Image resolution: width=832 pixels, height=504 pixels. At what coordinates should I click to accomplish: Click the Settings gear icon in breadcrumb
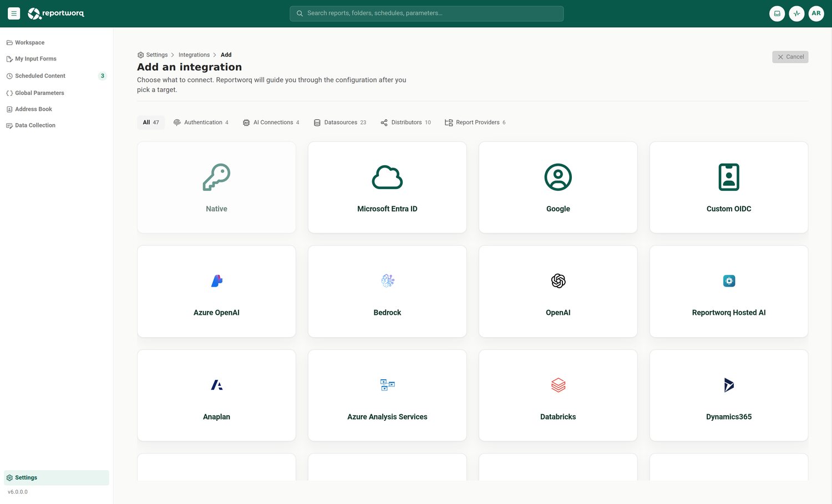point(140,55)
